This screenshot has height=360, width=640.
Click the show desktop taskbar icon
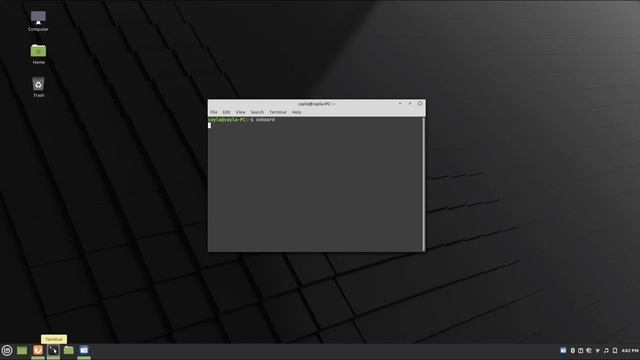click(x=22, y=350)
